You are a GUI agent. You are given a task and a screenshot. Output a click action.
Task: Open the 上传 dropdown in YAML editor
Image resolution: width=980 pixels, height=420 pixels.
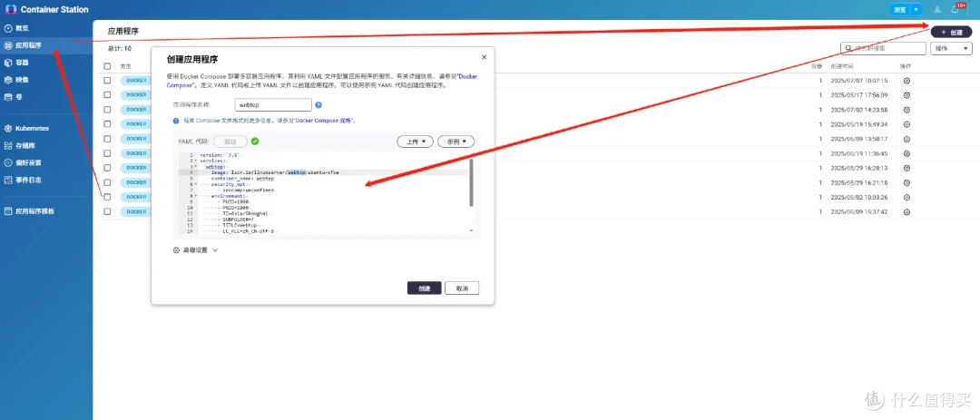[x=416, y=142]
